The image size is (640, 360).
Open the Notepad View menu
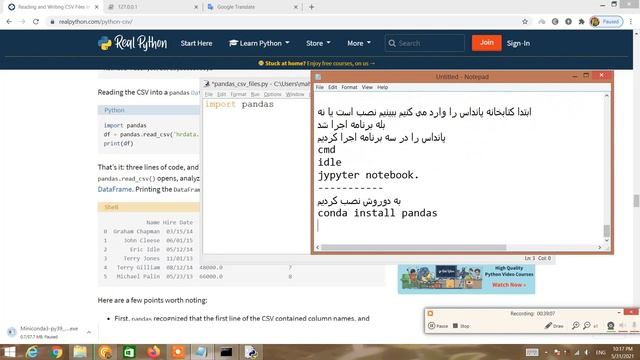(x=367, y=87)
